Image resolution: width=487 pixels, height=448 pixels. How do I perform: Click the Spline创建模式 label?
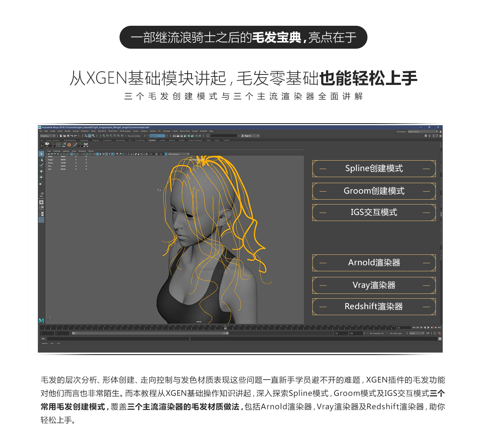[374, 169]
